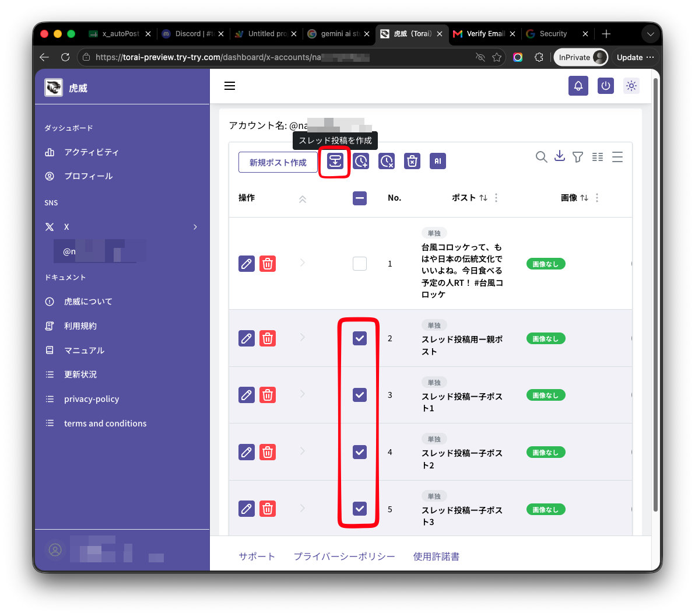Click the Torai tiger logo

(x=54, y=87)
